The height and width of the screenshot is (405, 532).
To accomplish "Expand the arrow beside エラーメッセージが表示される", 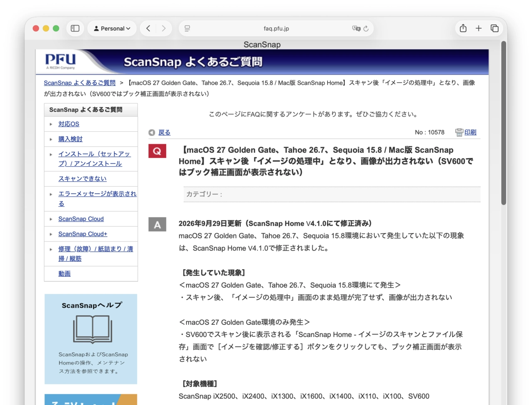I will coord(51,194).
